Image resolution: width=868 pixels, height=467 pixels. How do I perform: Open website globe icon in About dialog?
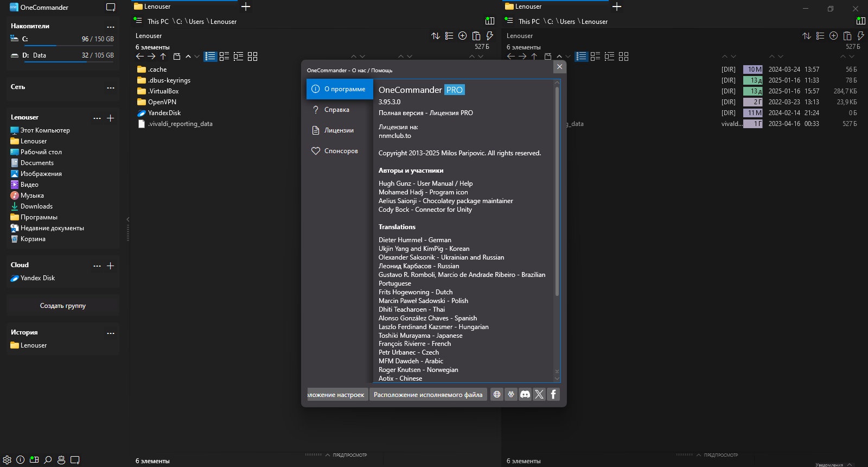click(497, 394)
